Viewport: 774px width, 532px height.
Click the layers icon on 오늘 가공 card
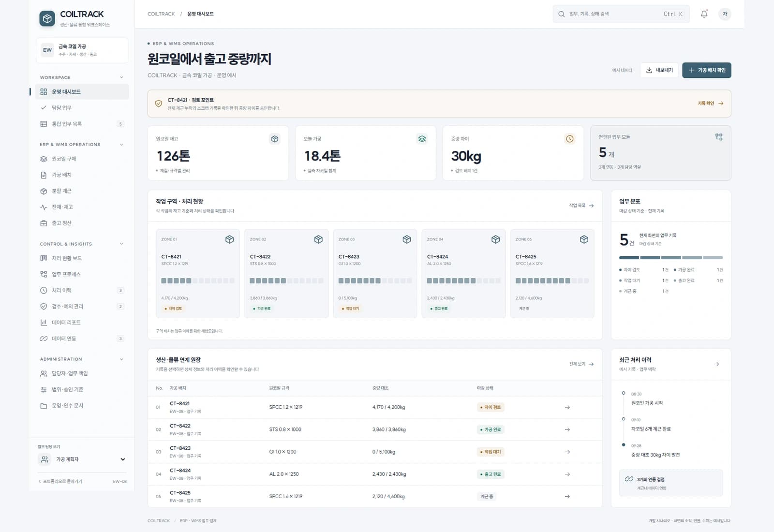point(422,139)
